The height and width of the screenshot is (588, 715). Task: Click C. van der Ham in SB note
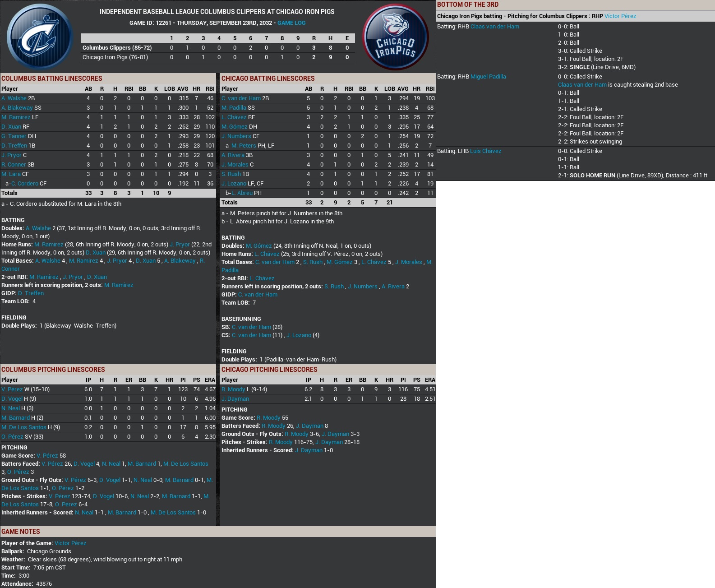[251, 327]
